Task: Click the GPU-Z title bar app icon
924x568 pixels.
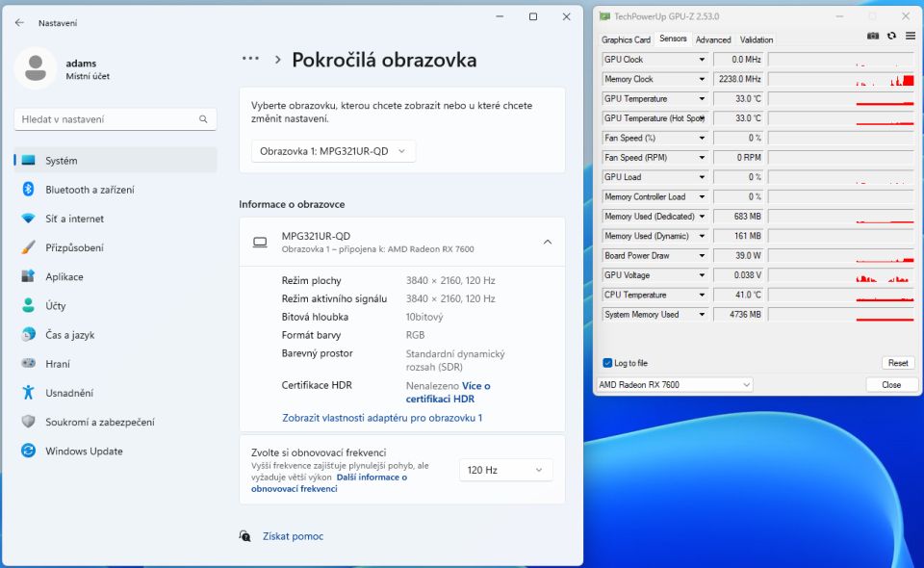Action: point(604,16)
